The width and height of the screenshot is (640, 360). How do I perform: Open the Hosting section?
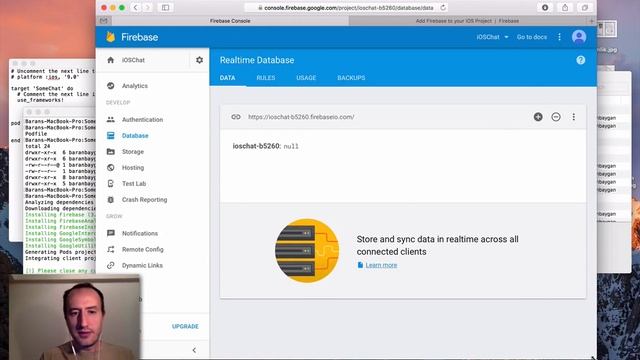(x=133, y=167)
